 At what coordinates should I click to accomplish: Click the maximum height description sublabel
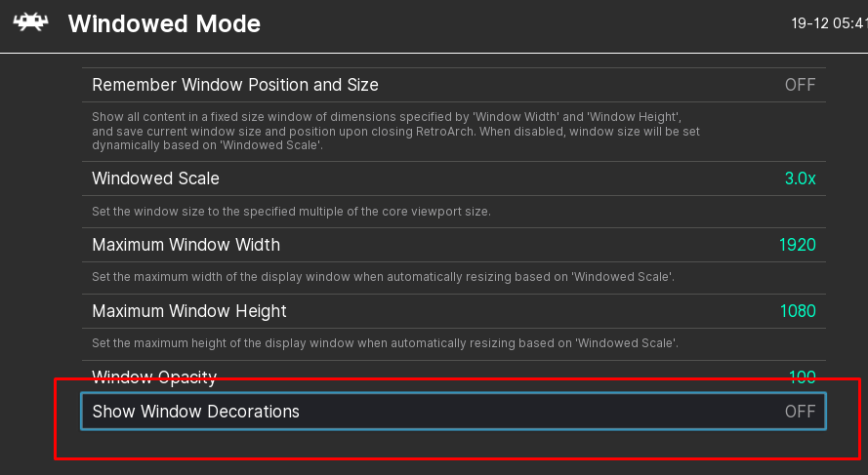coord(385,343)
